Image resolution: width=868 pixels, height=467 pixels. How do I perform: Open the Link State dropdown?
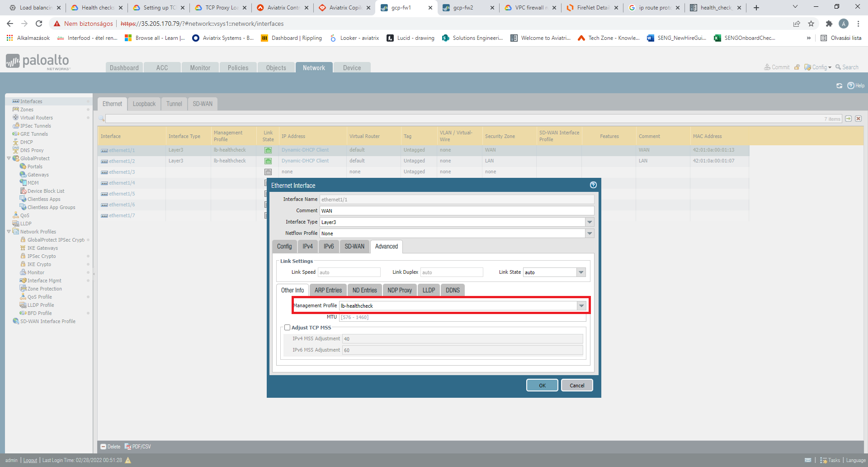click(580, 272)
